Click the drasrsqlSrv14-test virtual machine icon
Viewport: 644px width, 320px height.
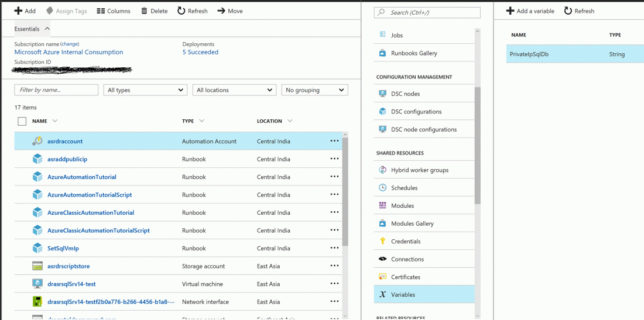coord(37,284)
